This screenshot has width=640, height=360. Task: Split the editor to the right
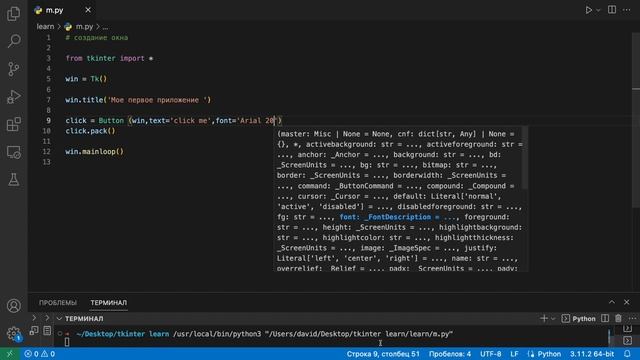pyautogui.click(x=612, y=10)
